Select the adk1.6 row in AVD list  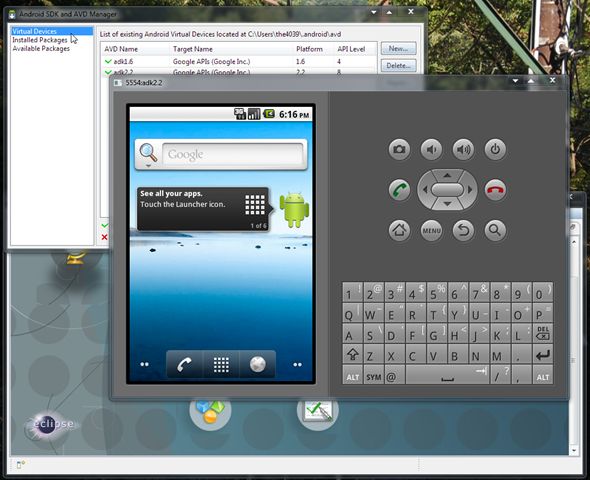pyautogui.click(x=239, y=61)
